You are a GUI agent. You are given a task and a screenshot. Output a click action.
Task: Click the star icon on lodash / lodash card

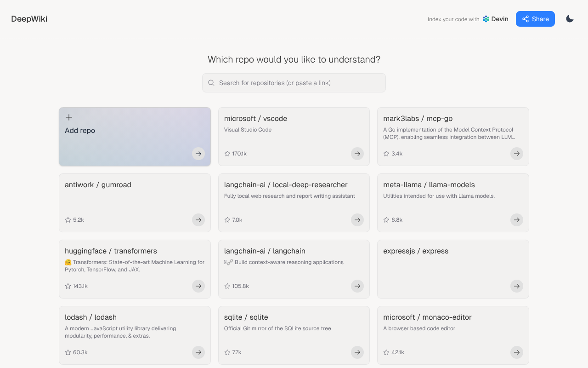point(67,352)
